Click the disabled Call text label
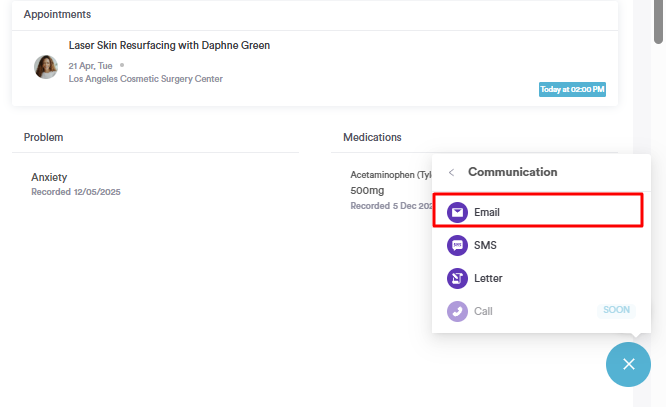The width and height of the screenshot is (666, 407). click(x=483, y=311)
